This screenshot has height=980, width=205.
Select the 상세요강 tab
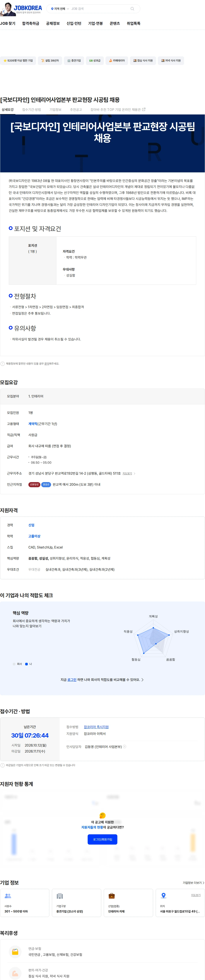8,110
